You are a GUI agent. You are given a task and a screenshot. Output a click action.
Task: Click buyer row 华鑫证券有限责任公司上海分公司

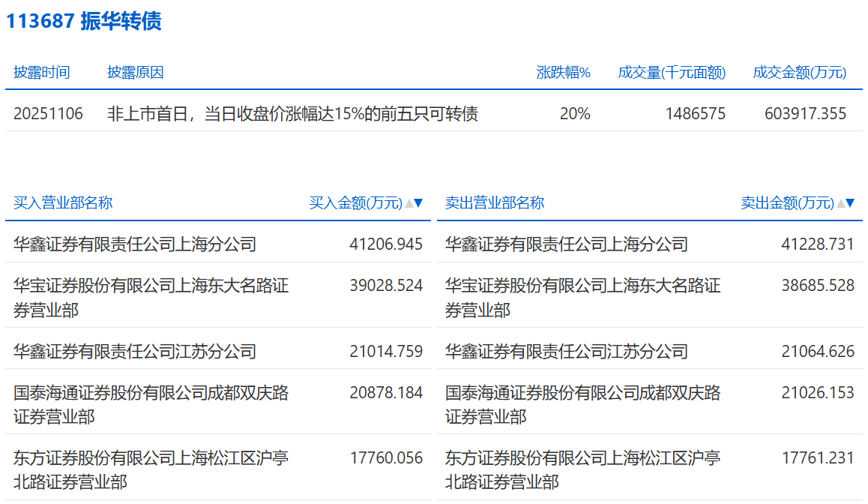pos(135,244)
